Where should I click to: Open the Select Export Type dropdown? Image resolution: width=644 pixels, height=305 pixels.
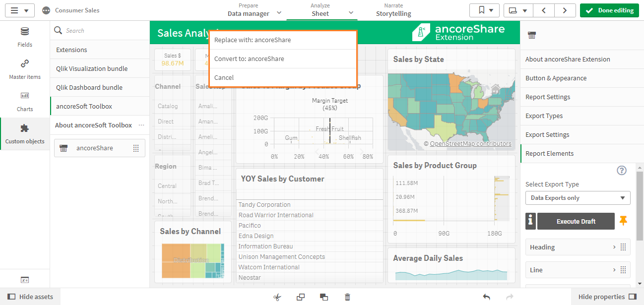[x=578, y=198]
